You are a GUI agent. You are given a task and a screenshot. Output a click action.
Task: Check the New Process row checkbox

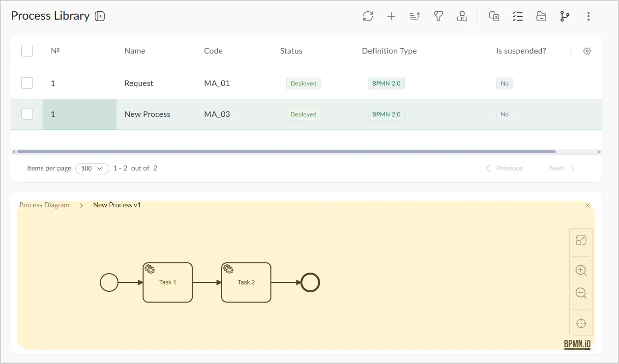click(x=27, y=114)
